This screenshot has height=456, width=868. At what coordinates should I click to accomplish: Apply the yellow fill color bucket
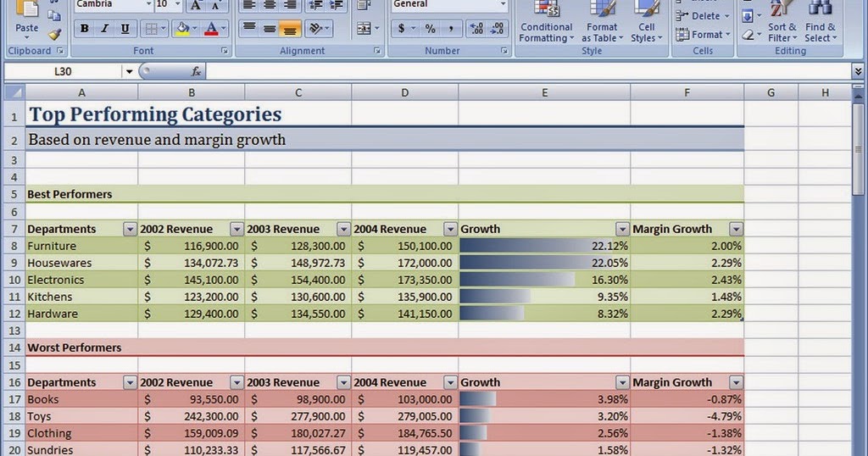(x=181, y=28)
